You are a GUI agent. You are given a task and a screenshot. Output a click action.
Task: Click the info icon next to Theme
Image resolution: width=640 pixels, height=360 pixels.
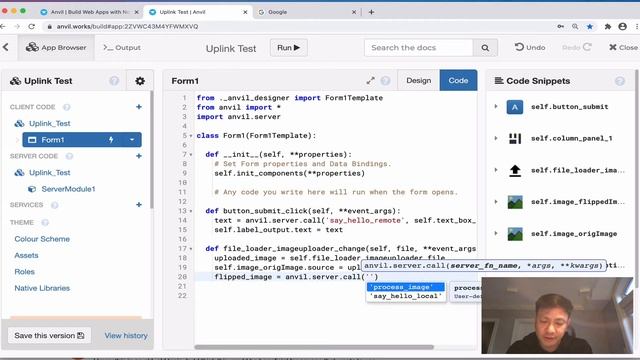coord(45,222)
